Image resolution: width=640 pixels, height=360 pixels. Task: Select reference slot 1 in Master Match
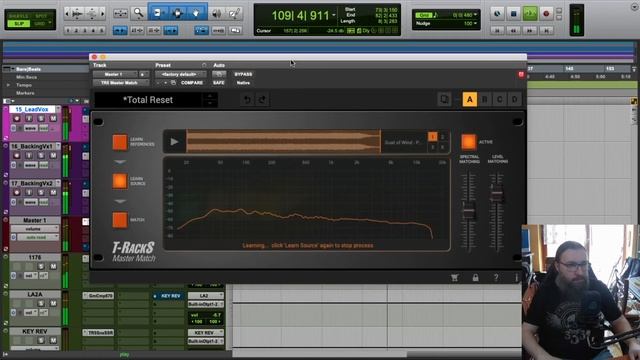pos(433,137)
